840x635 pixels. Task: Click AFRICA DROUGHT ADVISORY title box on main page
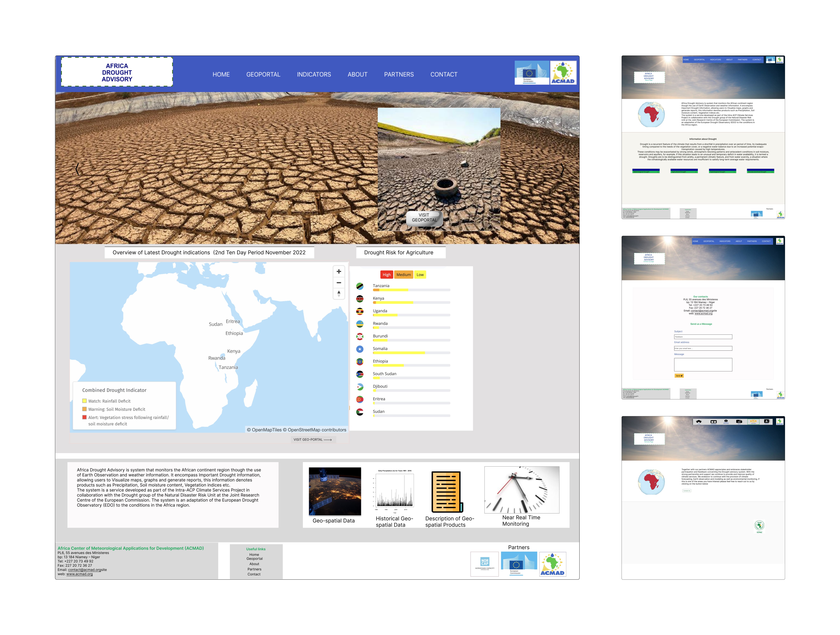[117, 72]
